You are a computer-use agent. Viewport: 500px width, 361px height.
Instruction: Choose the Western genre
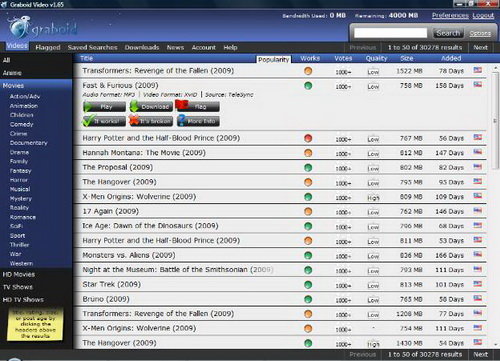coord(21,263)
